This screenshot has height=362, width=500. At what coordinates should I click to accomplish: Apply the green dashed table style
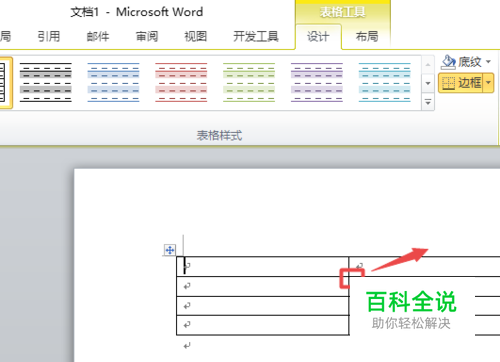click(249, 82)
